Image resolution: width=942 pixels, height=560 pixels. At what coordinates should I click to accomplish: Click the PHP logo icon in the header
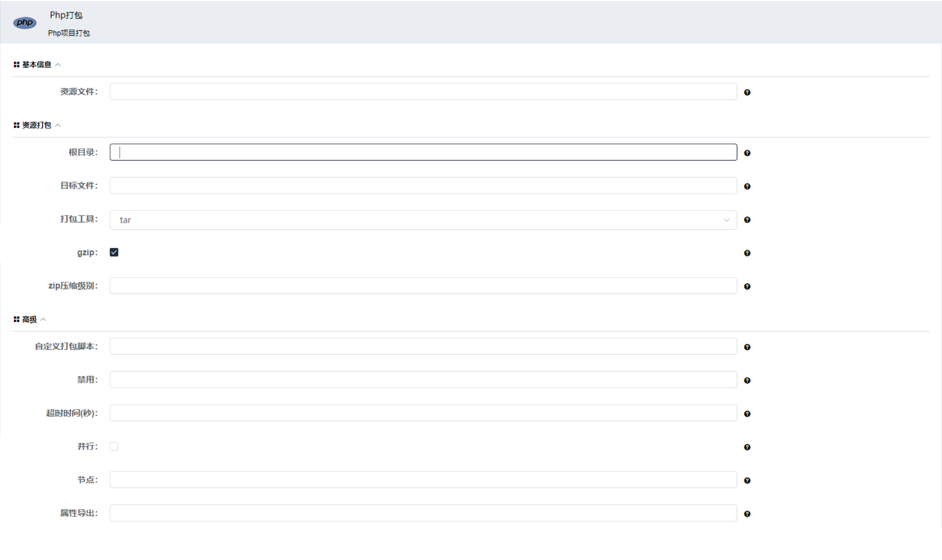24,23
